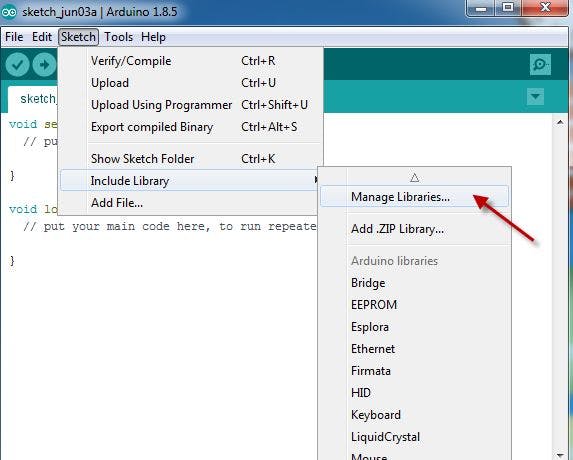The height and width of the screenshot is (460, 573).
Task: Click the editor scrollbar up arrow
Action: pyautogui.click(x=560, y=123)
